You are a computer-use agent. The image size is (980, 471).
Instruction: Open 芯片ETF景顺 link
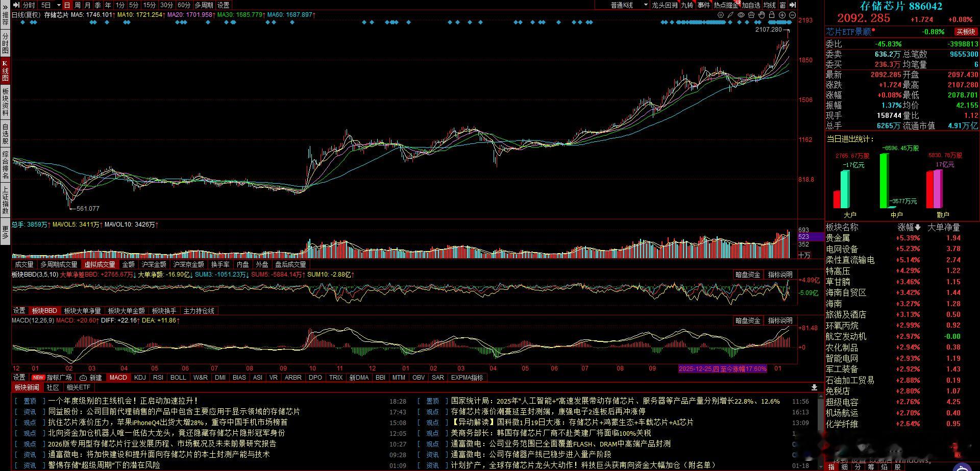(x=848, y=32)
